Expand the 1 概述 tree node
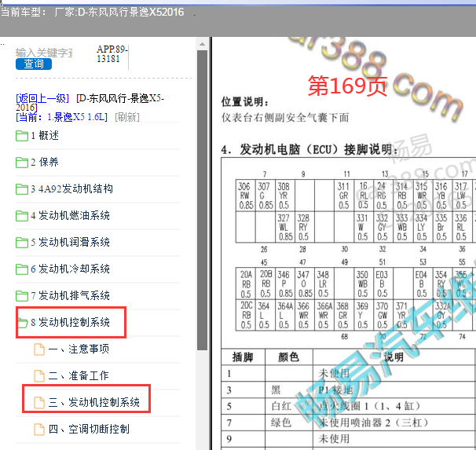 click(x=45, y=136)
